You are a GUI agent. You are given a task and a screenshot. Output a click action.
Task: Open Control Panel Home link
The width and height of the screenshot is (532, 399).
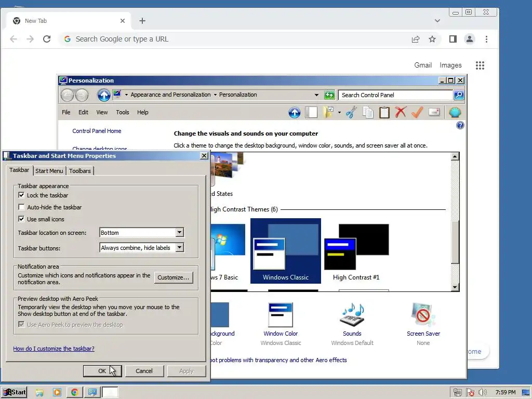pyautogui.click(x=97, y=131)
